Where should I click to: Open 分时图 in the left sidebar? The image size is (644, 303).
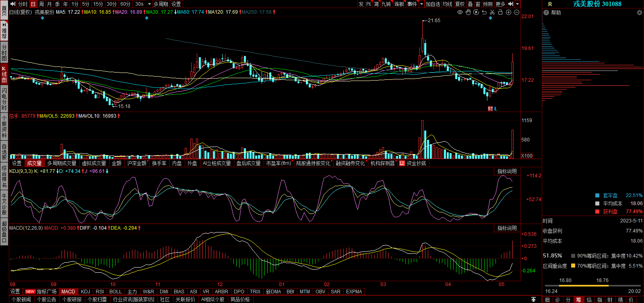[x=4, y=53]
